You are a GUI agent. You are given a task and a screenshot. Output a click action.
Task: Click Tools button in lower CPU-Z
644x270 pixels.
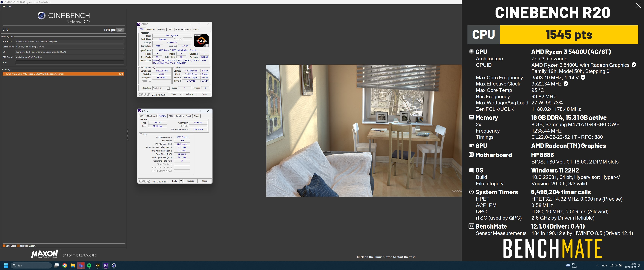point(174,181)
